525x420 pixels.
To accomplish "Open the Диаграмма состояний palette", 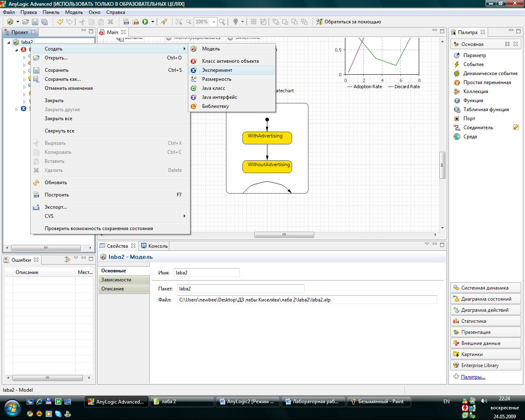I will pyautogui.click(x=486, y=299).
